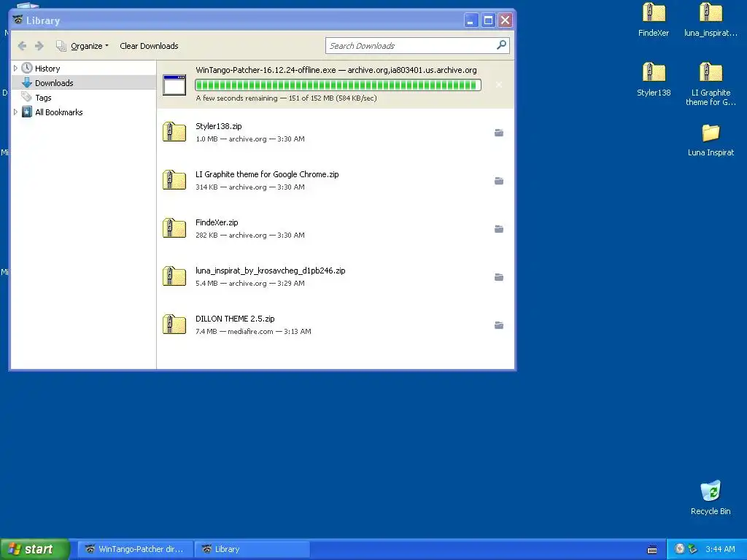Click the DILLON THEME 2.5.zip archive icon
Screen dimensions: 747x560
[174, 324]
